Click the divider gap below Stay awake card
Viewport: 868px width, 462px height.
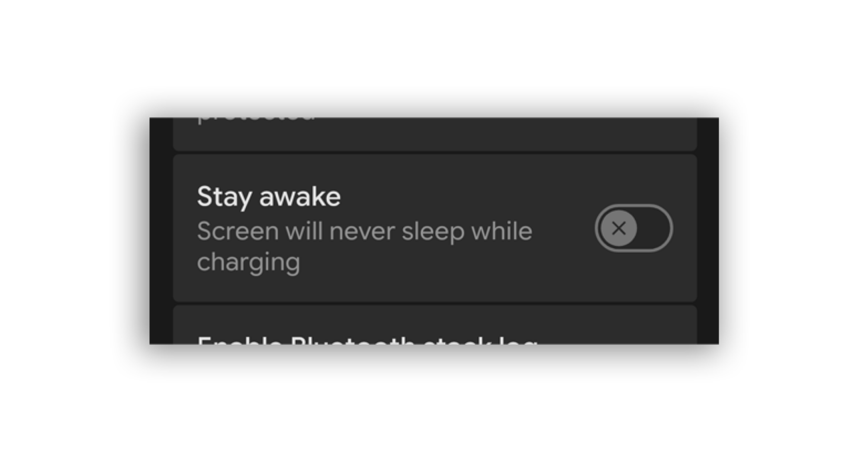coord(435,304)
